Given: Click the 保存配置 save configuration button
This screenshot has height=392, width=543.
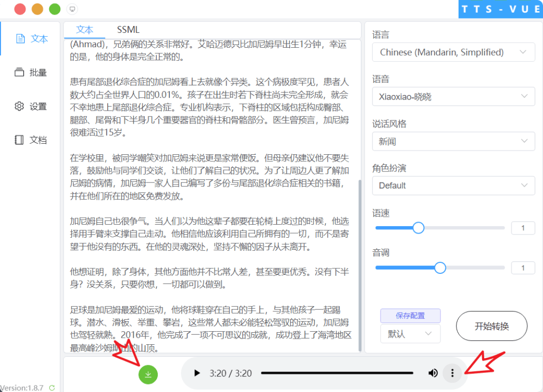Looking at the screenshot, I should (x=410, y=316).
